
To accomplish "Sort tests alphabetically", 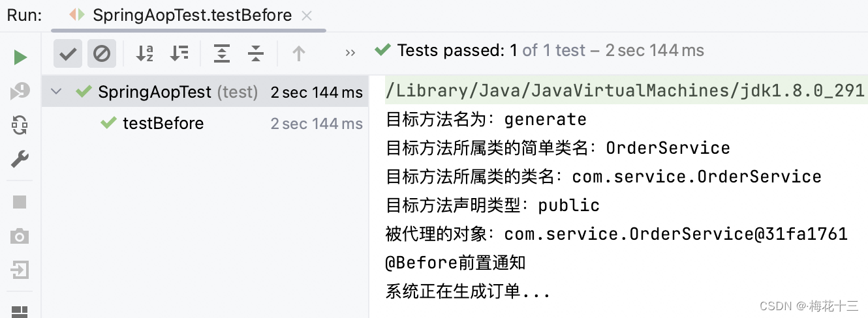I will (x=145, y=53).
